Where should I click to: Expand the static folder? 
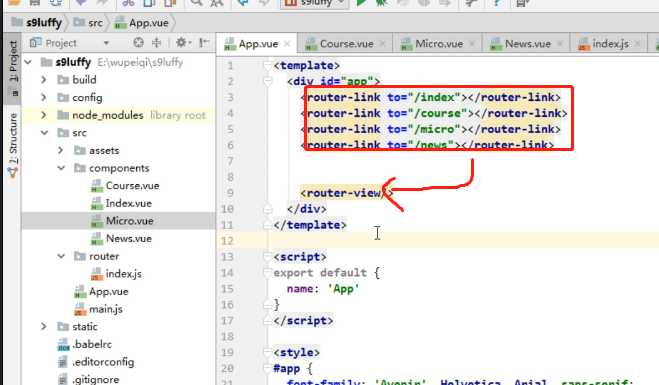(x=44, y=326)
